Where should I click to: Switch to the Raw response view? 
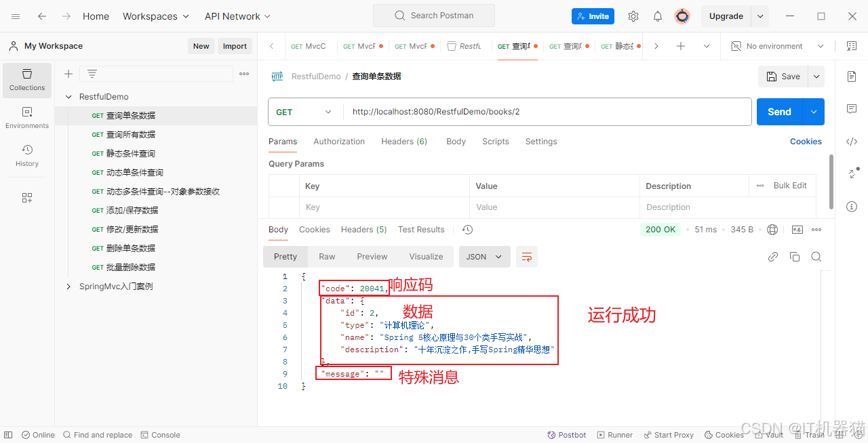(x=327, y=257)
